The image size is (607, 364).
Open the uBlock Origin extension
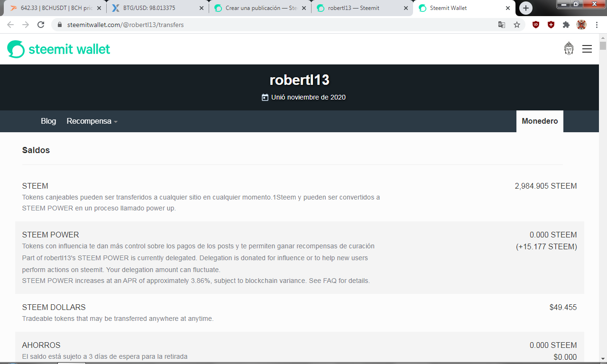(x=536, y=25)
